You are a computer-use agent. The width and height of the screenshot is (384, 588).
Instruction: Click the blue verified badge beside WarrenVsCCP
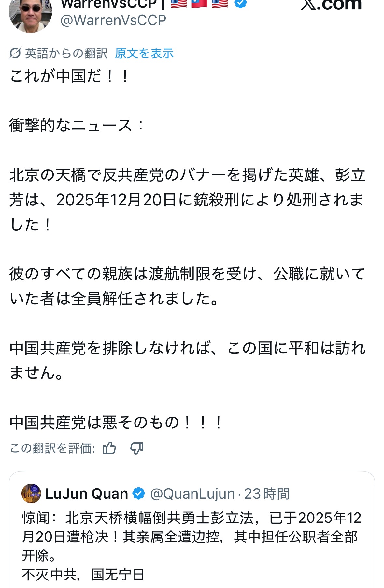[240, 4]
